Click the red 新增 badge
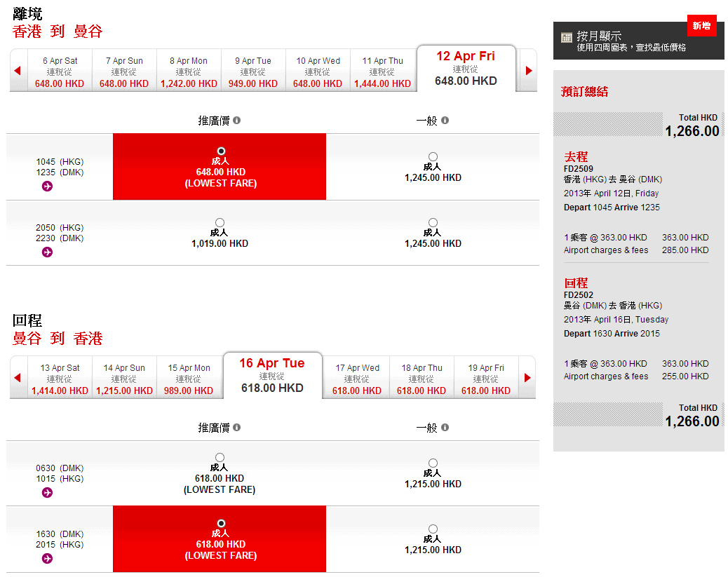Viewport: 728px width, 577px height. point(701,26)
